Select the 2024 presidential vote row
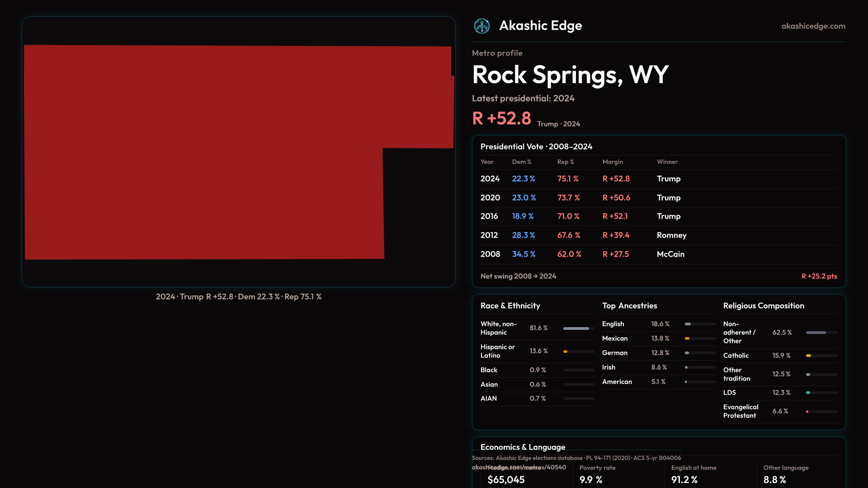The image size is (868, 488). tap(658, 179)
